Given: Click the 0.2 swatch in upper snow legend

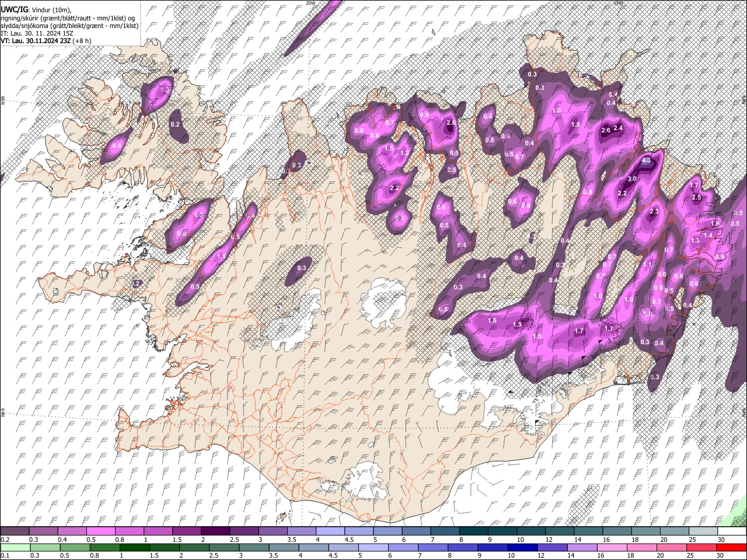Looking at the screenshot, I should coord(15,531).
